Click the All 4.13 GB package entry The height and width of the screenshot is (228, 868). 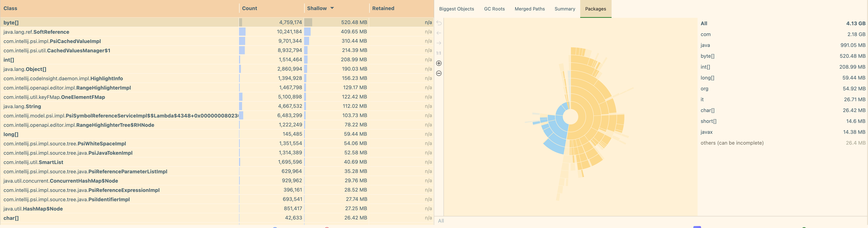[783, 24]
